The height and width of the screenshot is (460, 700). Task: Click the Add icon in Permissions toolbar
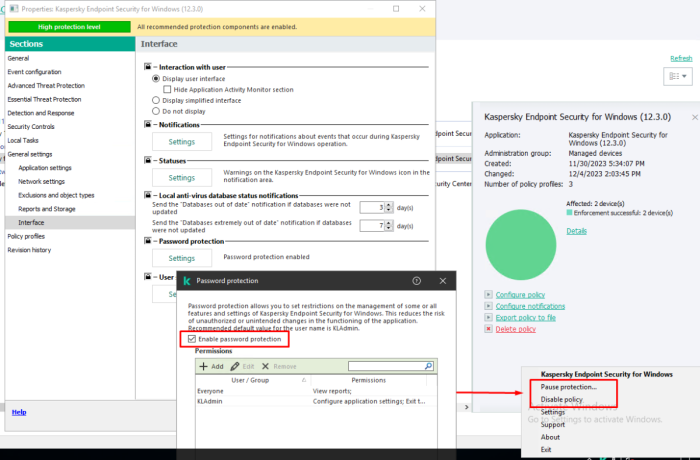203,367
